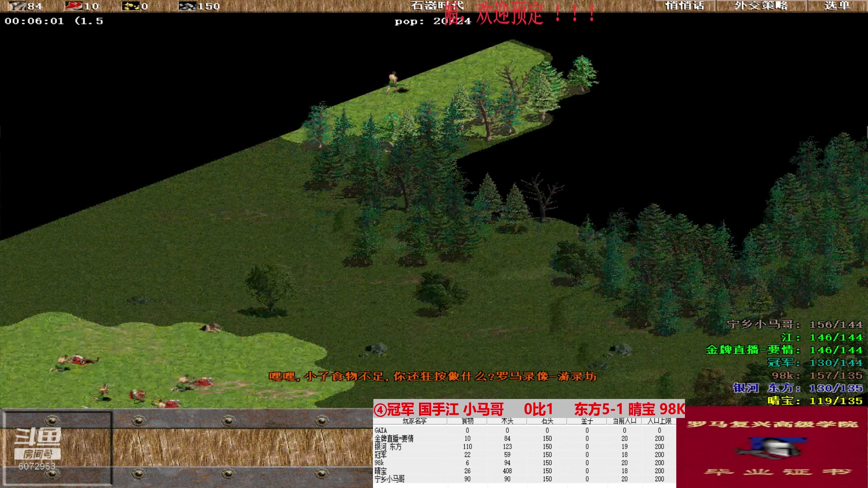Select the 晴宝 row in the table
868x488 pixels.
click(x=524, y=471)
